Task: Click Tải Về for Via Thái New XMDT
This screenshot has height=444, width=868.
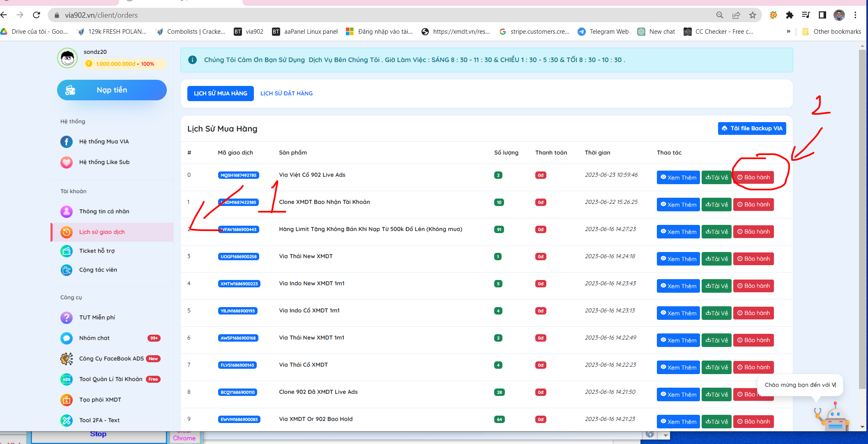Action: click(x=716, y=259)
